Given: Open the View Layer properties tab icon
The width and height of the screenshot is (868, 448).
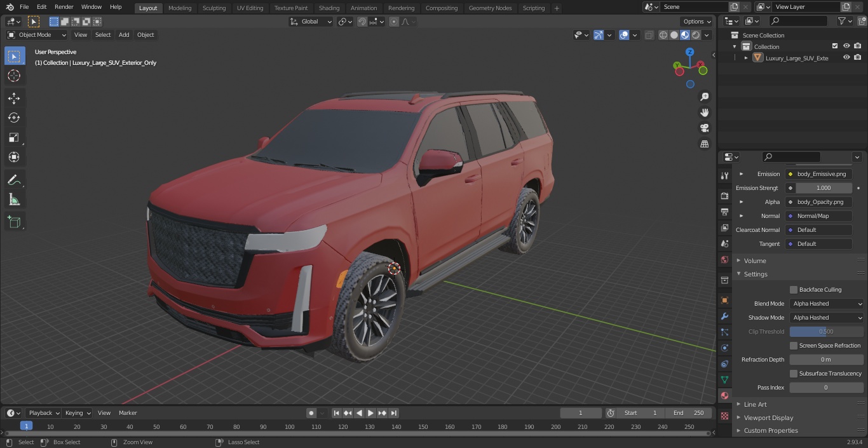Looking at the screenshot, I should pos(724,227).
